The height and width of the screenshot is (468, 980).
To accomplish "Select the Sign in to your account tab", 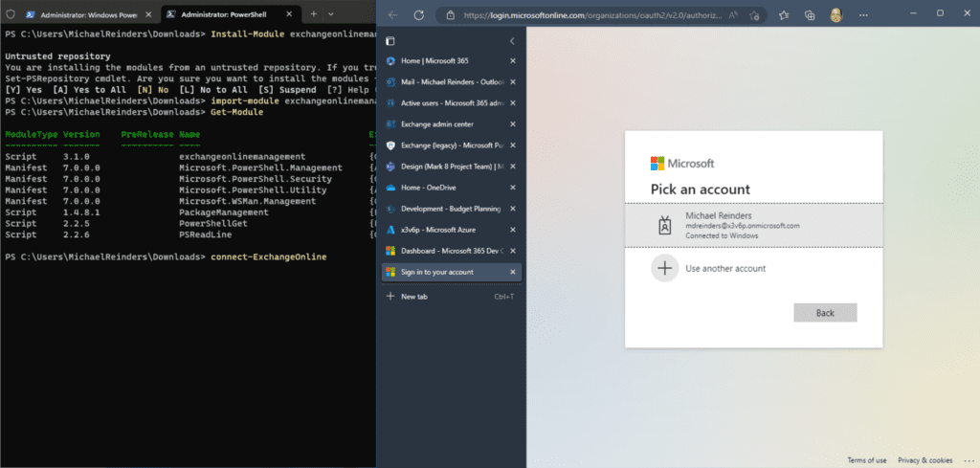I will pyautogui.click(x=452, y=272).
